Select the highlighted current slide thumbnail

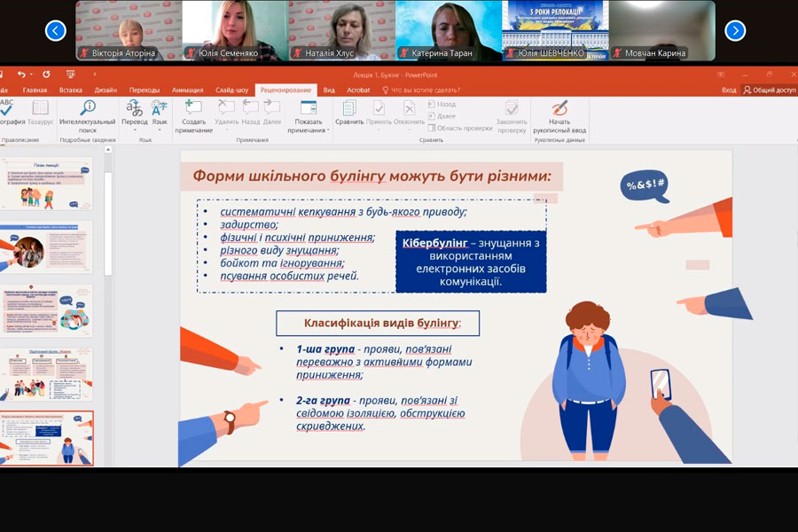pyautogui.click(x=46, y=438)
